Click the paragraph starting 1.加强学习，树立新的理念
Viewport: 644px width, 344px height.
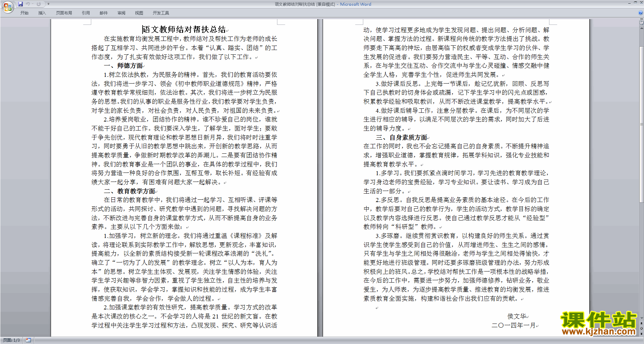(x=184, y=267)
